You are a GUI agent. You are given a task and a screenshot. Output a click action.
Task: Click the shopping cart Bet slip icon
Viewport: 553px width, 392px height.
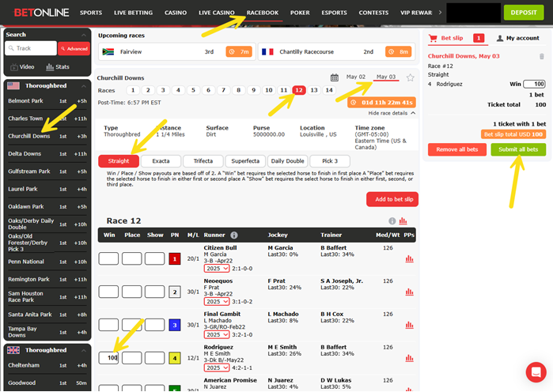point(433,38)
